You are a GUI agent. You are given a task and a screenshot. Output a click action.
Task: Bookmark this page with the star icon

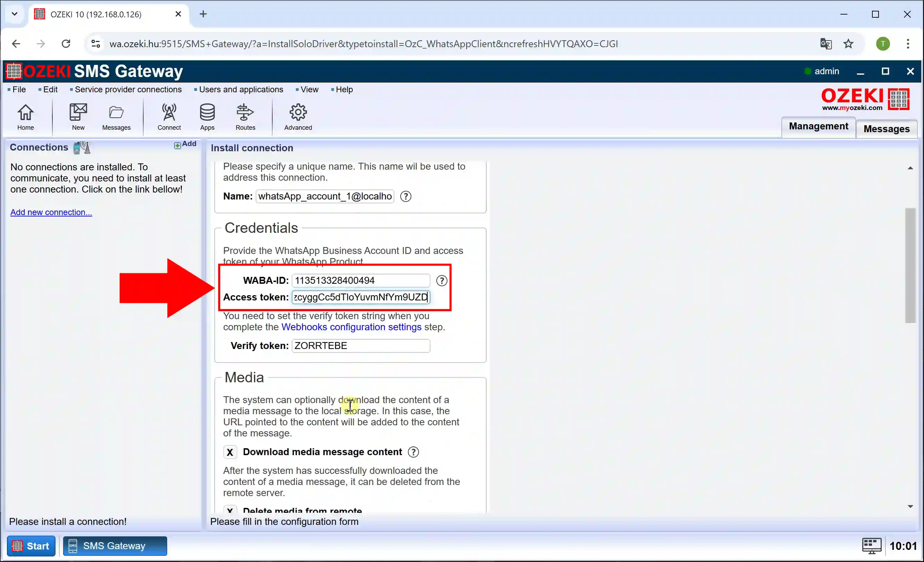tap(848, 44)
